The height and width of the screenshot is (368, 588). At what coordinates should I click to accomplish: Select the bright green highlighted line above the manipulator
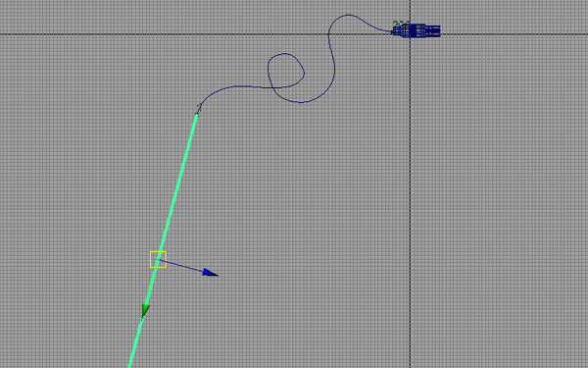pyautogui.click(x=178, y=184)
